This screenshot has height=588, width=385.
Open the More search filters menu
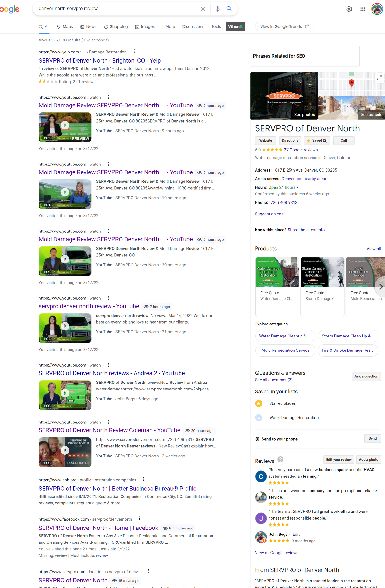pyautogui.click(x=168, y=27)
